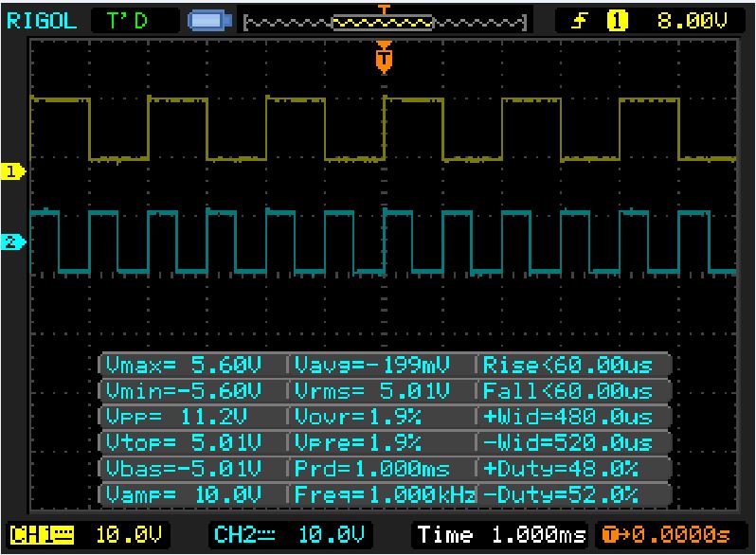Image resolution: width=756 pixels, height=555 pixels.
Task: Click the Vpre=1.9% measurement
Action: 358,442
